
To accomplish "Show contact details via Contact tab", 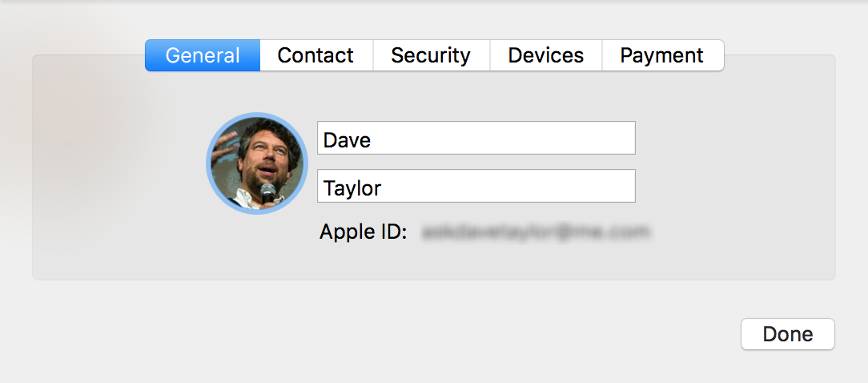I will coord(316,55).
